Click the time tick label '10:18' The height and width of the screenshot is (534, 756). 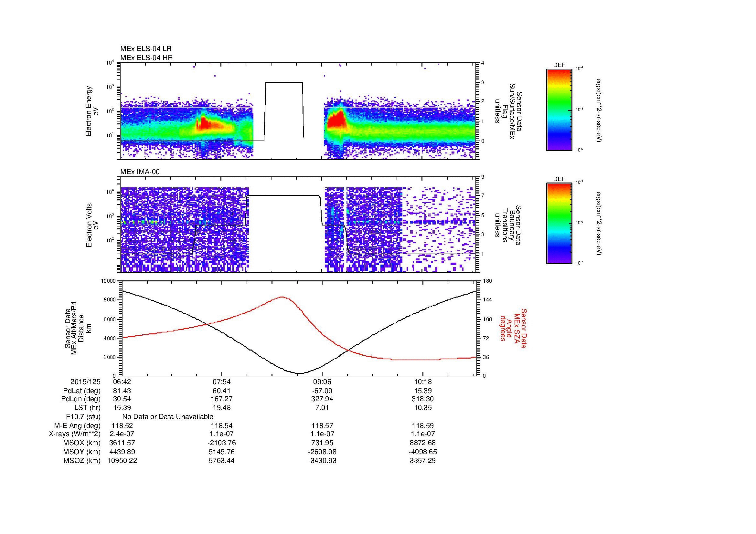[422, 382]
